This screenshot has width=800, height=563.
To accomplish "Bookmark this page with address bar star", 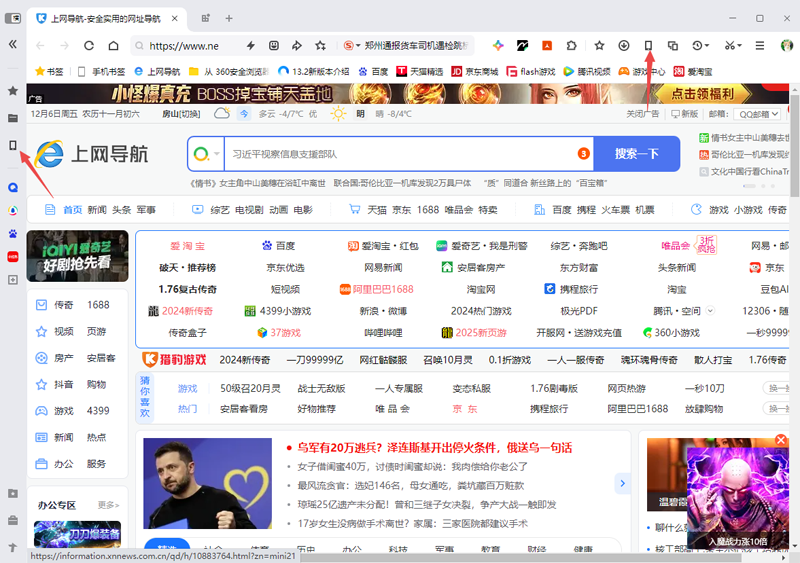I will click(x=320, y=45).
